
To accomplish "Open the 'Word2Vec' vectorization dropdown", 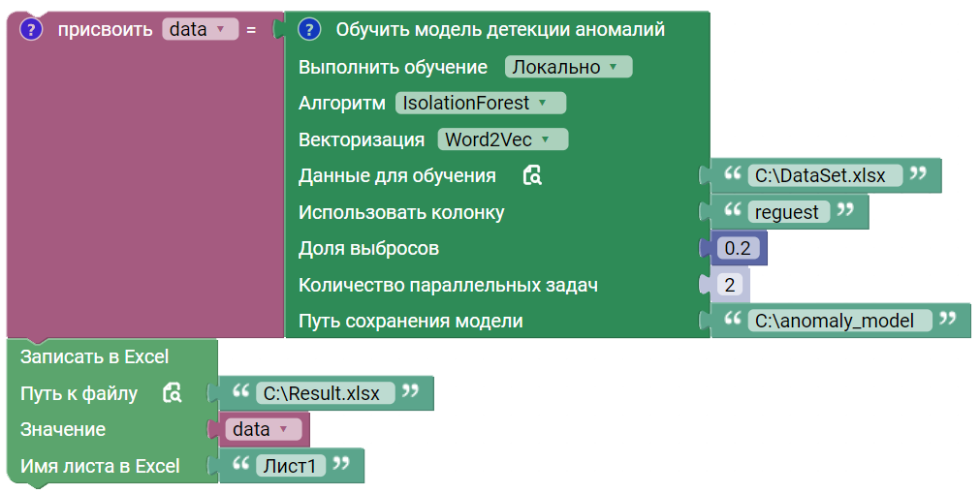I will (502, 139).
